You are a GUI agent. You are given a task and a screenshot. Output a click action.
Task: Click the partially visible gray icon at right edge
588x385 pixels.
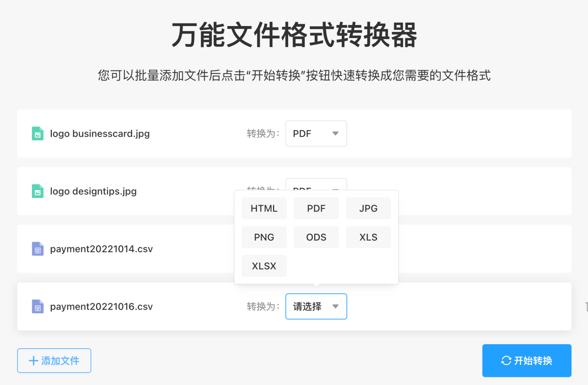[x=586, y=303]
